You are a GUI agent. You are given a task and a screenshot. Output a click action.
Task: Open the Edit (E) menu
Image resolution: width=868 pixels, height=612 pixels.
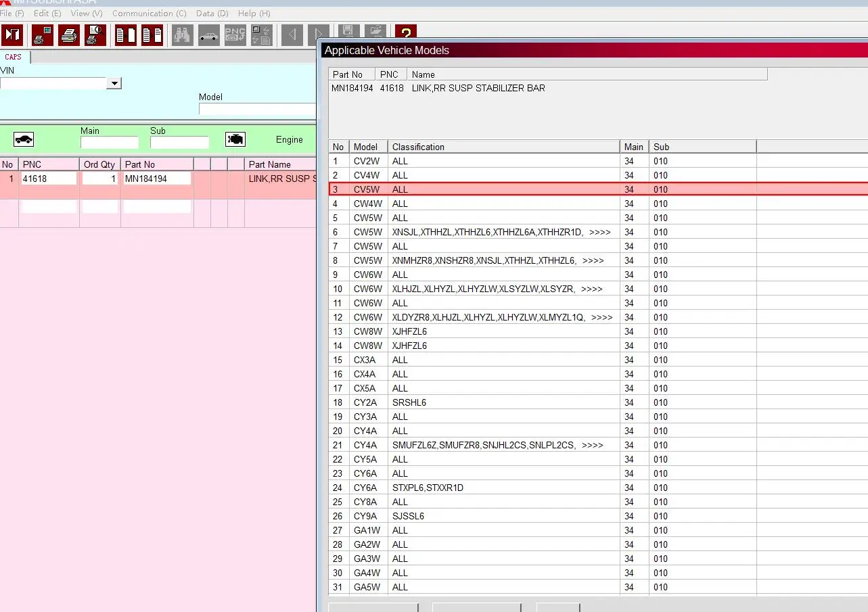tap(47, 13)
